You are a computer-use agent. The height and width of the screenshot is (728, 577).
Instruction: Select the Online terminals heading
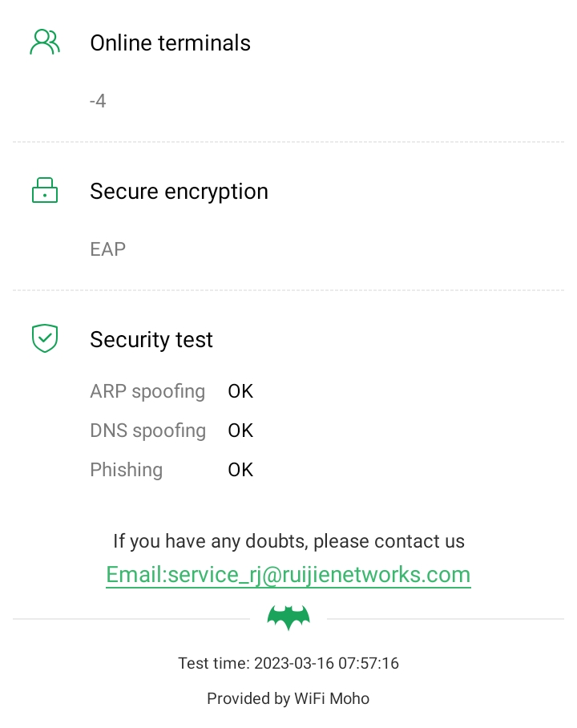(x=170, y=43)
